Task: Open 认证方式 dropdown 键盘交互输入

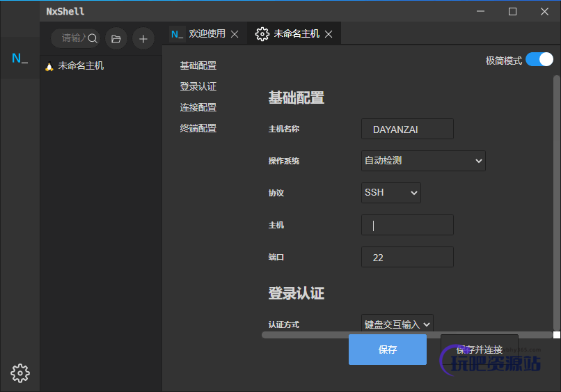Action: [x=397, y=323]
